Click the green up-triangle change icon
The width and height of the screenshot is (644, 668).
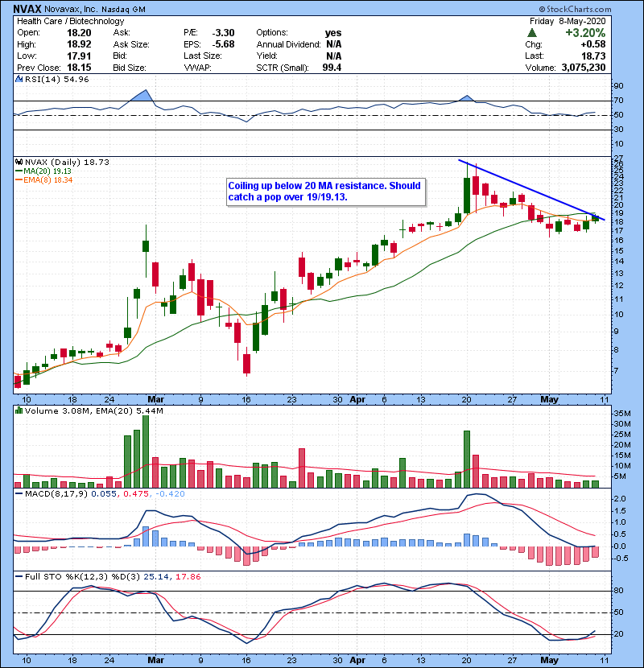point(531,33)
